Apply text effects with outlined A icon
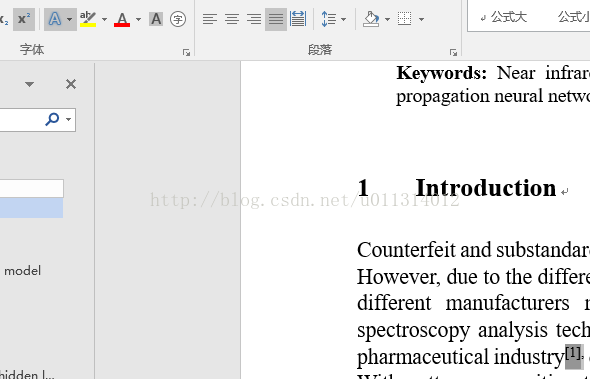This screenshot has height=379, width=590. (x=55, y=19)
